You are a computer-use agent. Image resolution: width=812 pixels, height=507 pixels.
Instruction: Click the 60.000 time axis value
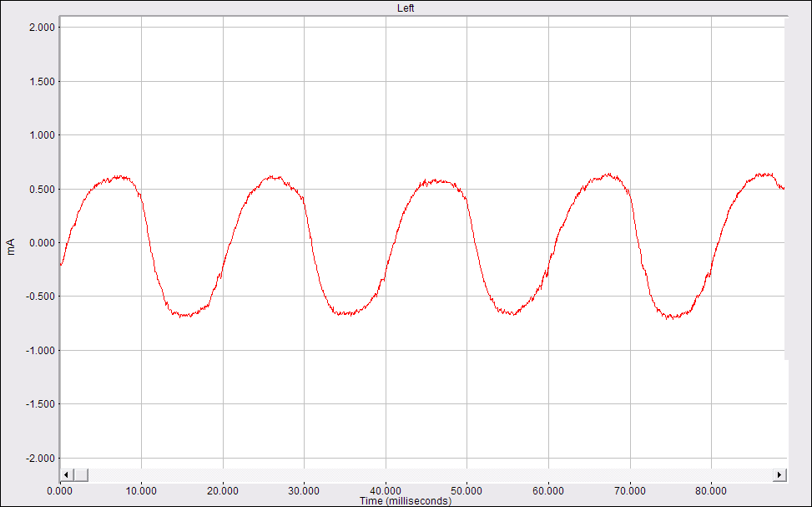point(548,491)
